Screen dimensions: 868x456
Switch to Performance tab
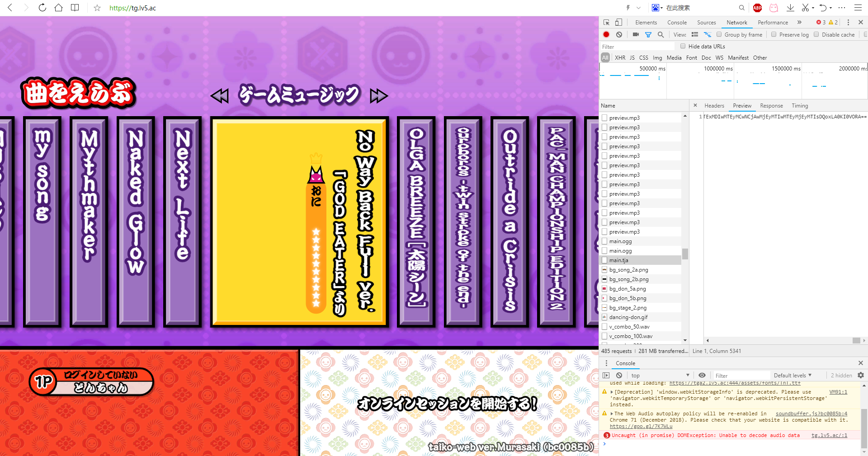[x=773, y=22]
